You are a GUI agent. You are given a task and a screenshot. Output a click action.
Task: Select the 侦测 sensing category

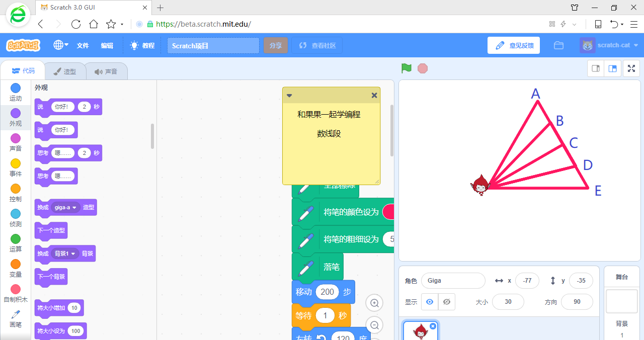16,218
